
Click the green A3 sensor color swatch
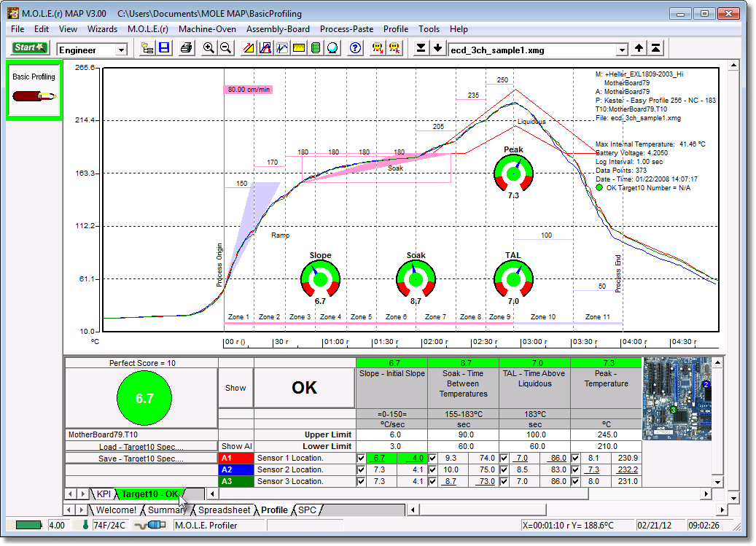coord(236,481)
